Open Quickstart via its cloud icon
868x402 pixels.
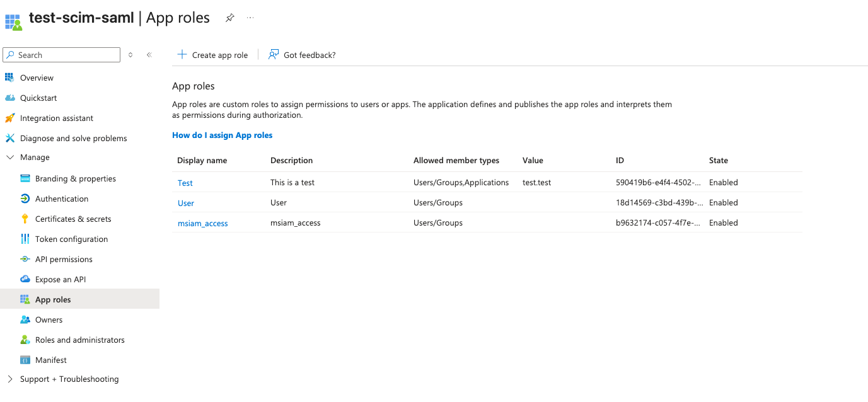tap(9, 98)
